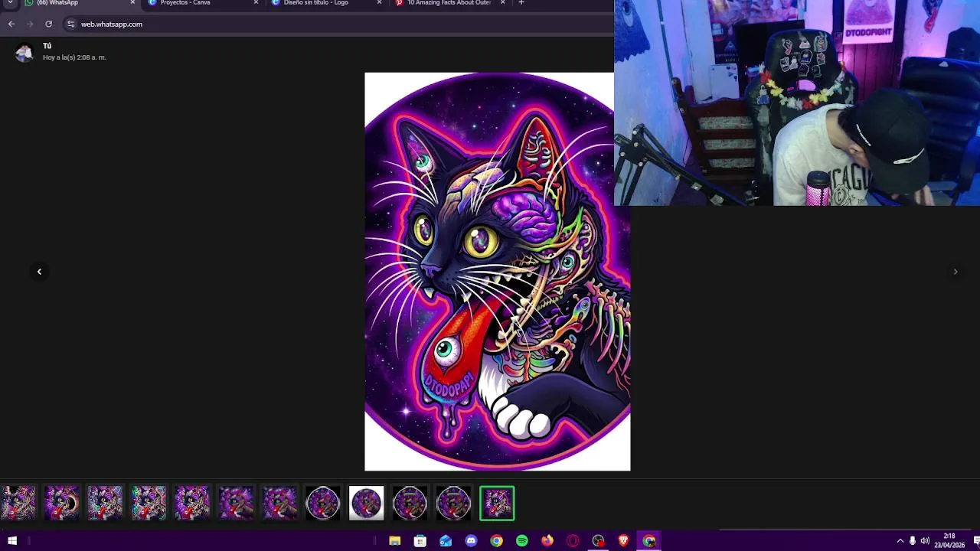980x551 pixels.
Task: Click the timestamp Hoy a la(s) 2:08 a. m.
Action: coord(74,57)
